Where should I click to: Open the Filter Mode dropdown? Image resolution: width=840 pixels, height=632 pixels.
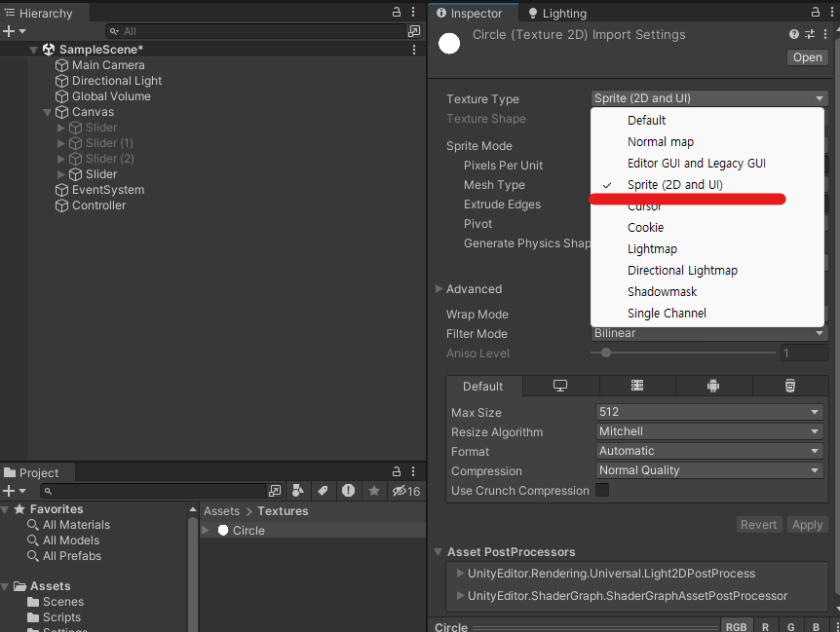pyautogui.click(x=708, y=333)
